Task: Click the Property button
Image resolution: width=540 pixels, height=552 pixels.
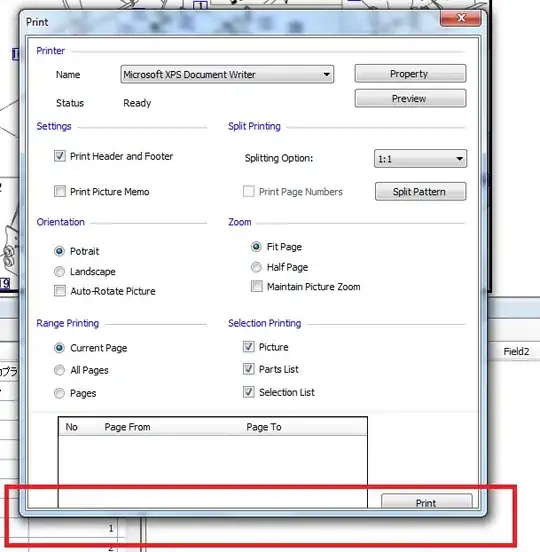Action: (x=410, y=74)
